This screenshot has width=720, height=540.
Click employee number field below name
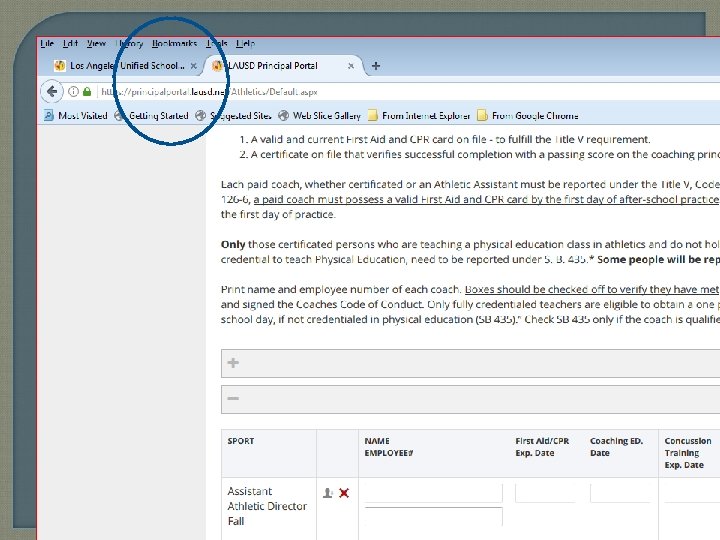(x=433, y=517)
